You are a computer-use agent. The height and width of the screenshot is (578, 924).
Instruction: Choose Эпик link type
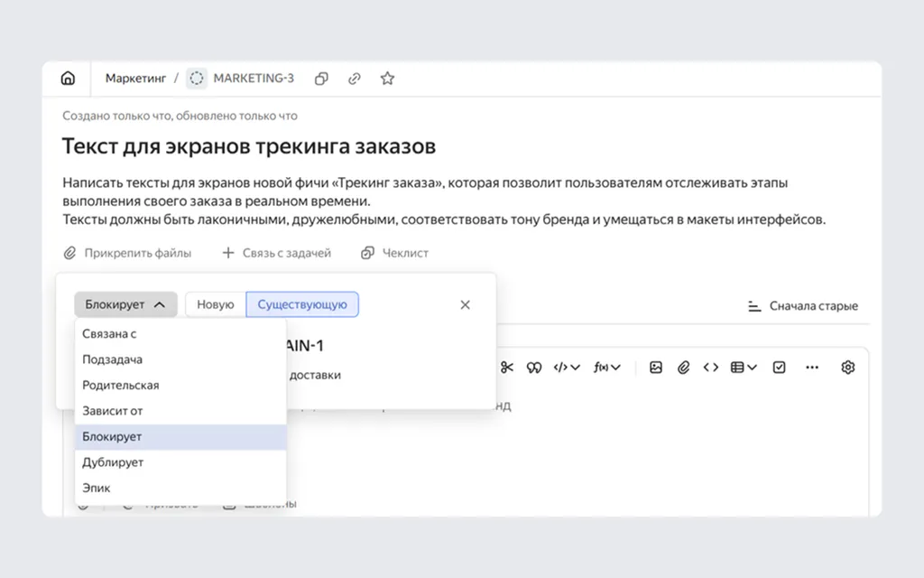click(180, 489)
